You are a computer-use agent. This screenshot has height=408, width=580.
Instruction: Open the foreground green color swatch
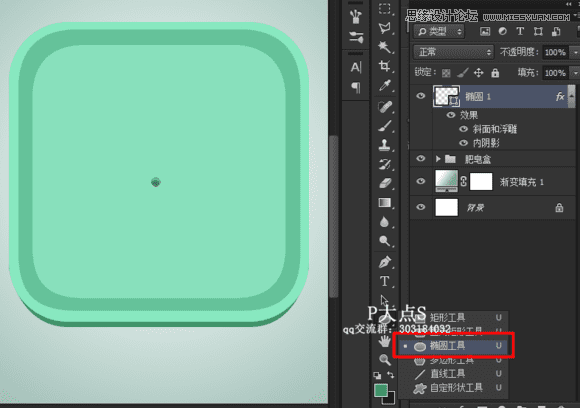pos(381,390)
